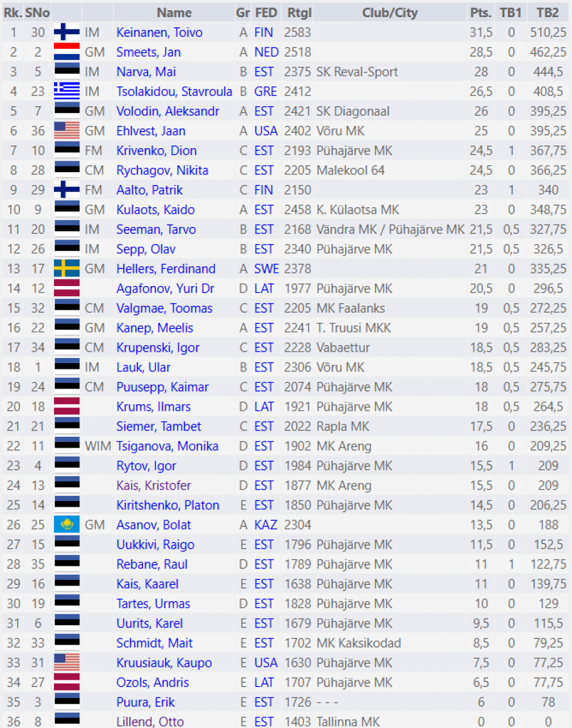Click the Dutch flag next to Smeets, Jan

(66, 52)
